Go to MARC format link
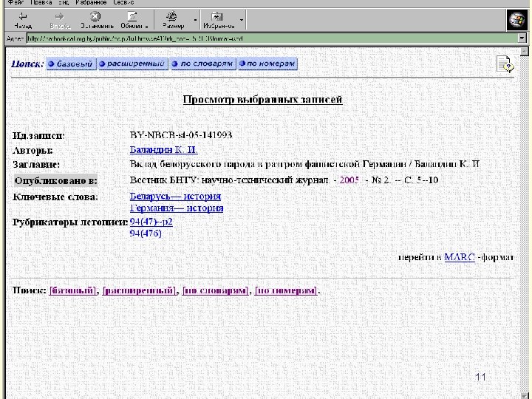 tap(460, 257)
